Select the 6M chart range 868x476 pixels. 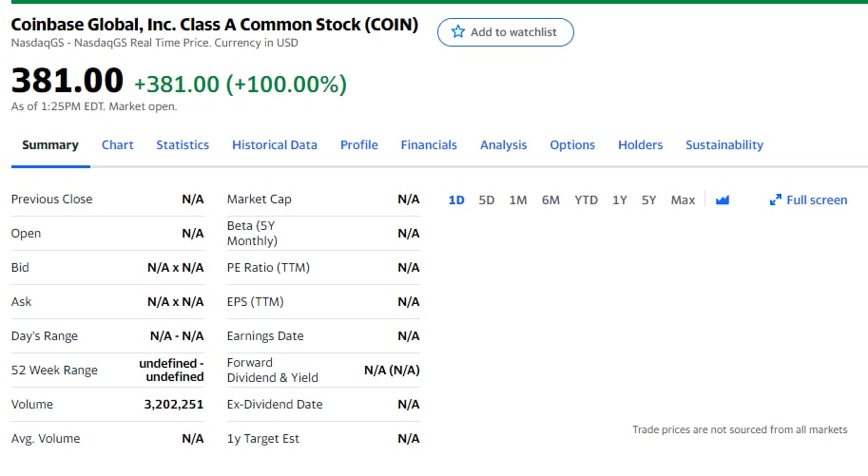(x=550, y=200)
